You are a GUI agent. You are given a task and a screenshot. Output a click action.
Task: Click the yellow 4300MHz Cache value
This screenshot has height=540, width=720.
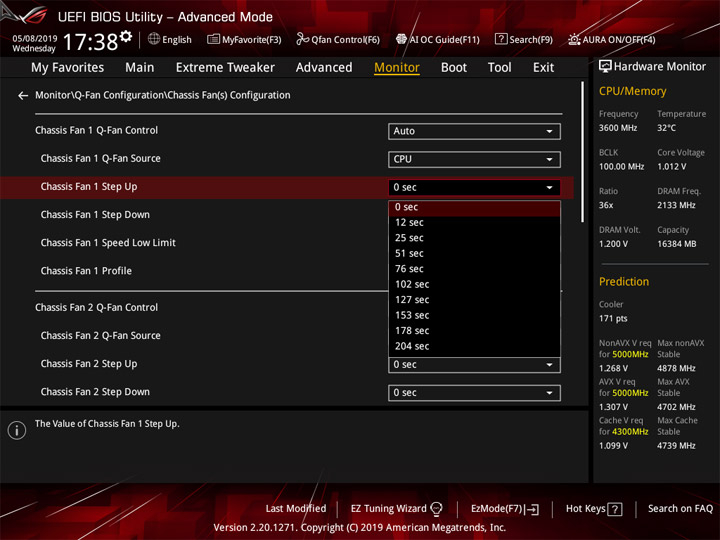[630, 432]
